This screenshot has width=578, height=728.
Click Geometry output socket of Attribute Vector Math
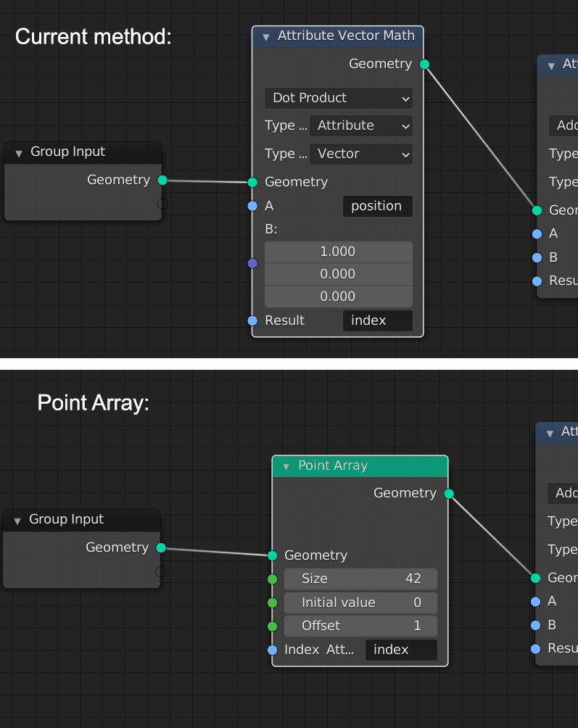point(424,64)
